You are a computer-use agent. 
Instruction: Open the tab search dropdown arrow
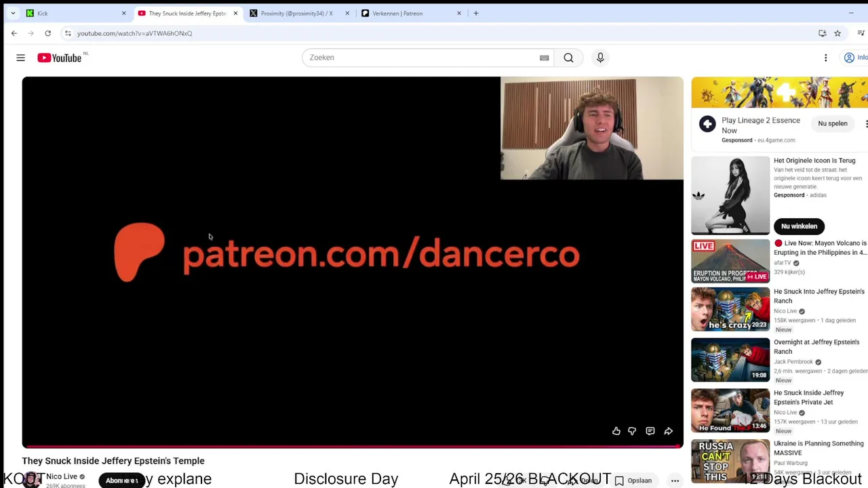point(13,13)
